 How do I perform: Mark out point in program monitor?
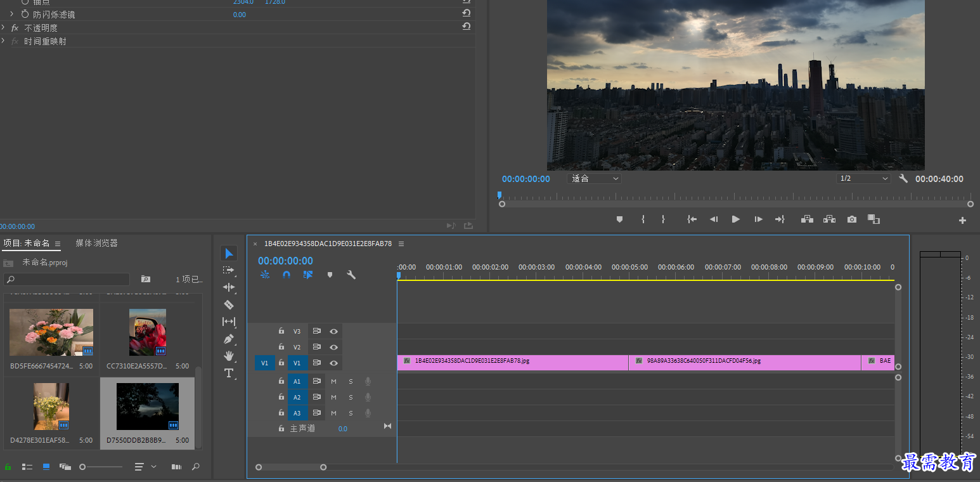[x=663, y=219]
